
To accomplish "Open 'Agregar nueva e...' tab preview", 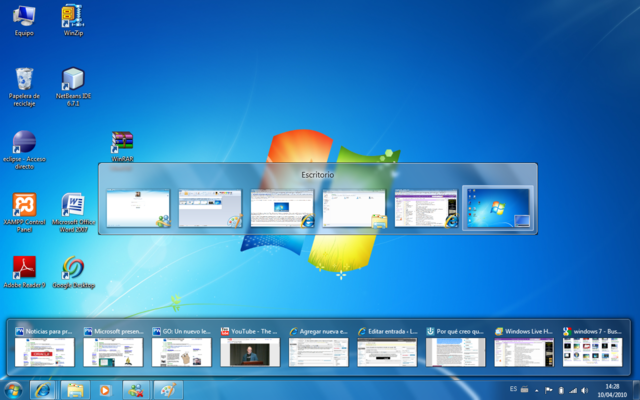I will pos(319,347).
